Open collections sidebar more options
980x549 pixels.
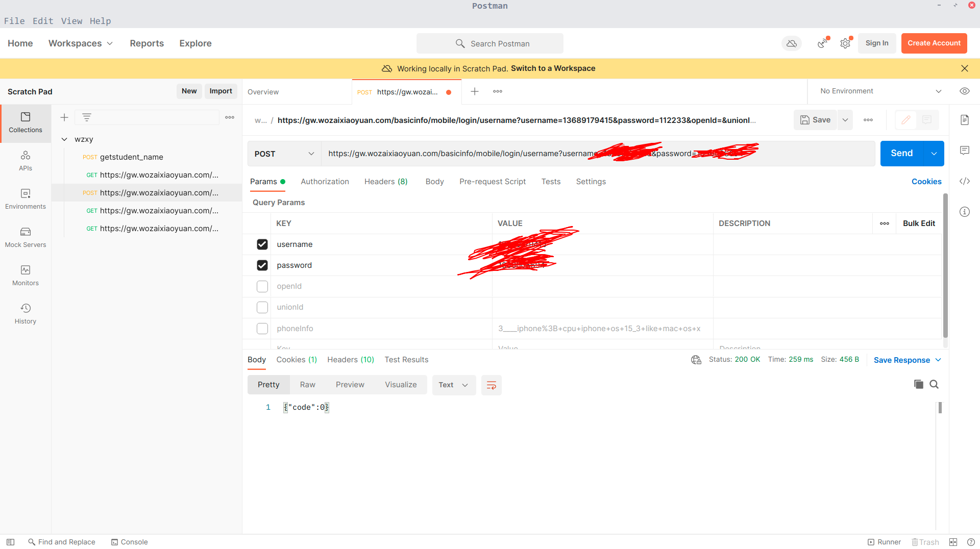coord(230,117)
